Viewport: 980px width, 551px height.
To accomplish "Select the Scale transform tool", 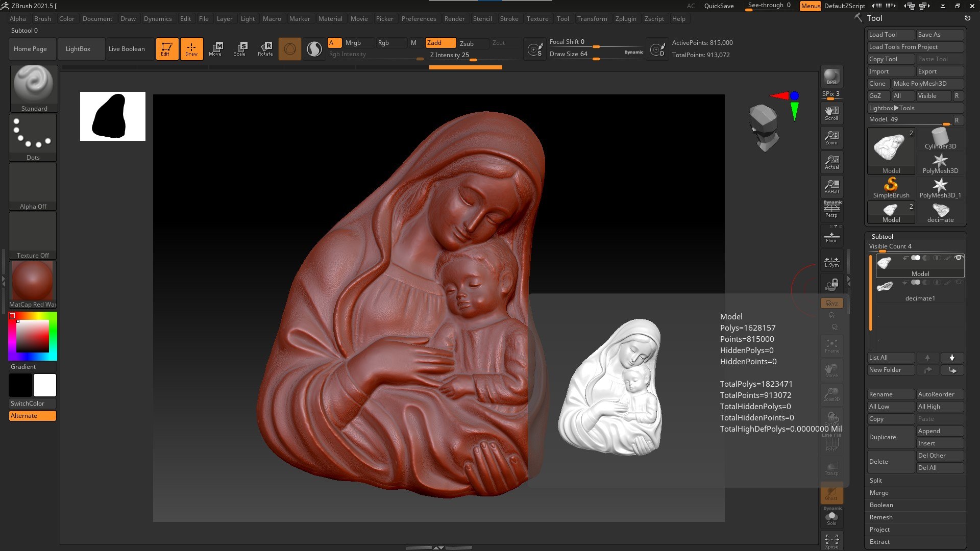I will (240, 49).
